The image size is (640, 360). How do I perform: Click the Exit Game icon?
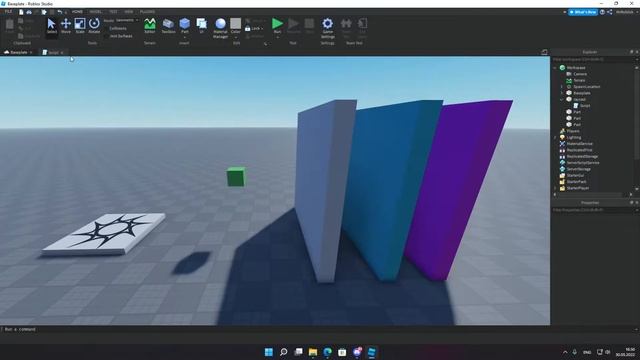(362, 23)
